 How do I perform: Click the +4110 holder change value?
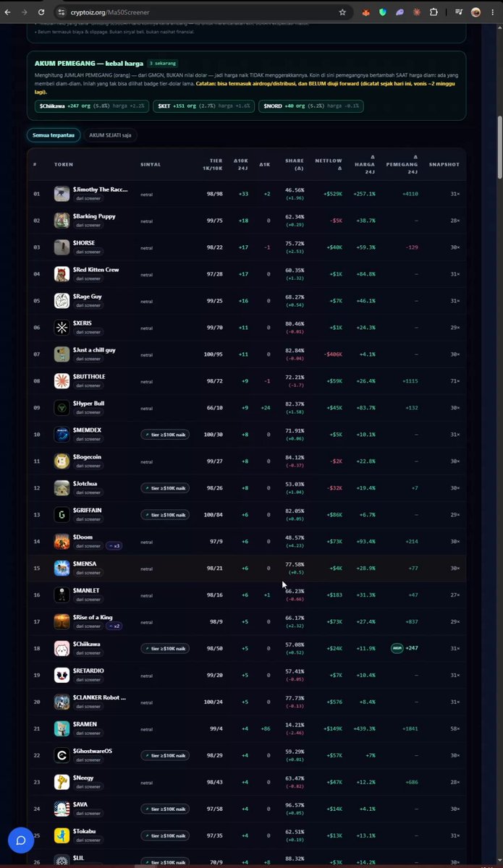(x=410, y=194)
